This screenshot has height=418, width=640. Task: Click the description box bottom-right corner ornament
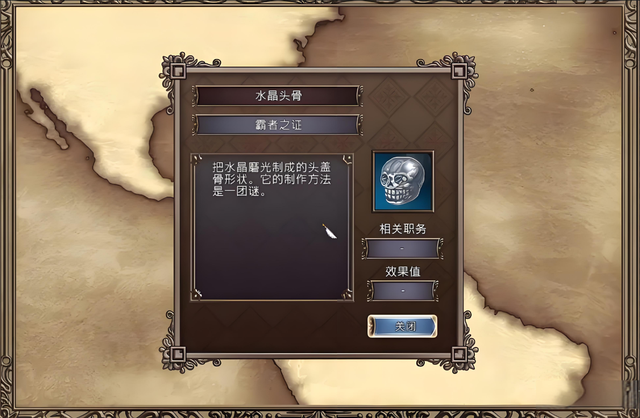(347, 293)
